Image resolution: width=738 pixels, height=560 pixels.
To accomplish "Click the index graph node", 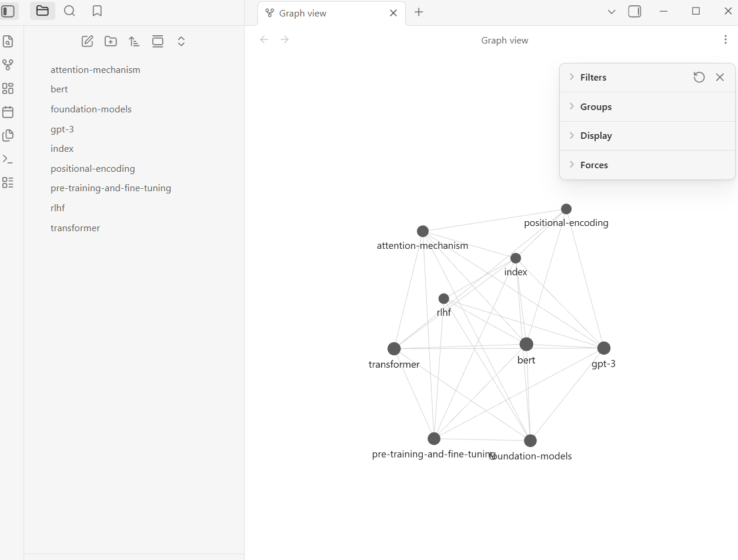I will [x=516, y=258].
